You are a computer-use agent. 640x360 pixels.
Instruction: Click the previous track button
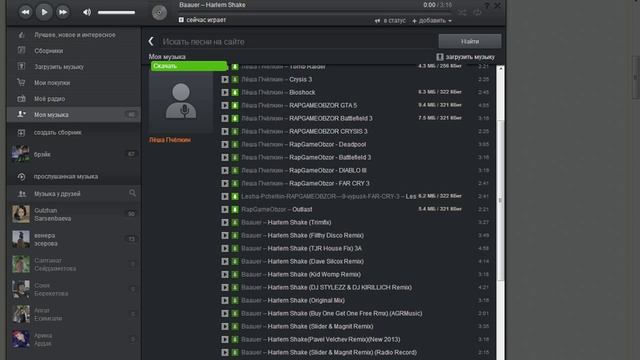25,12
